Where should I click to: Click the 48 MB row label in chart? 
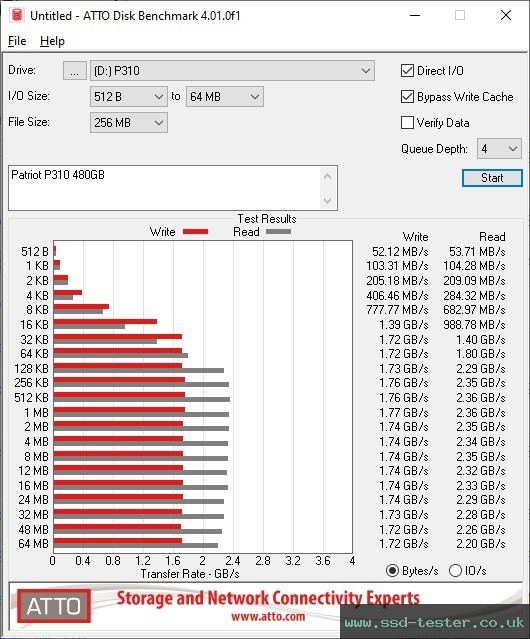(x=33, y=529)
